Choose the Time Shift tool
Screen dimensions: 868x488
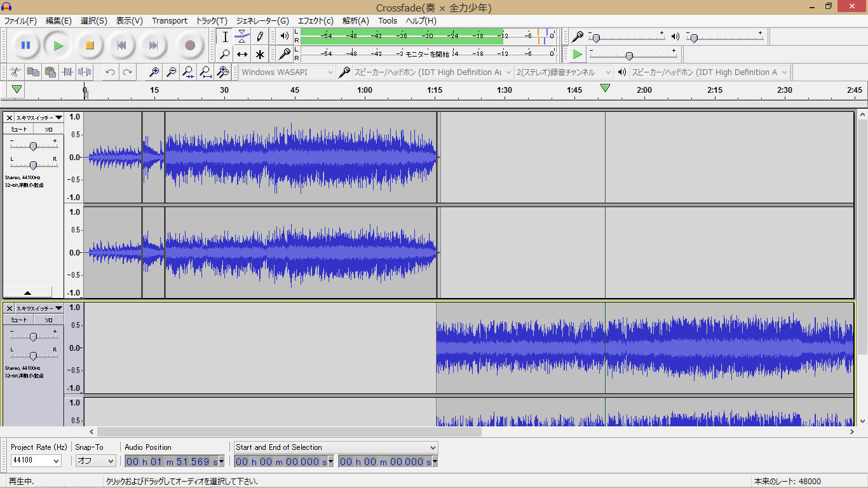[242, 54]
